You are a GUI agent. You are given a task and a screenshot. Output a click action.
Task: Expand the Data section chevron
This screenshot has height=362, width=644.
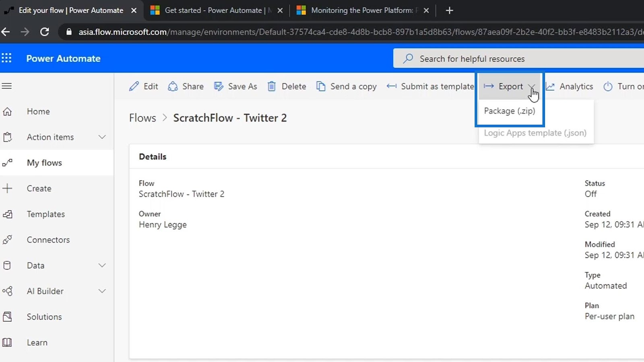tap(102, 265)
